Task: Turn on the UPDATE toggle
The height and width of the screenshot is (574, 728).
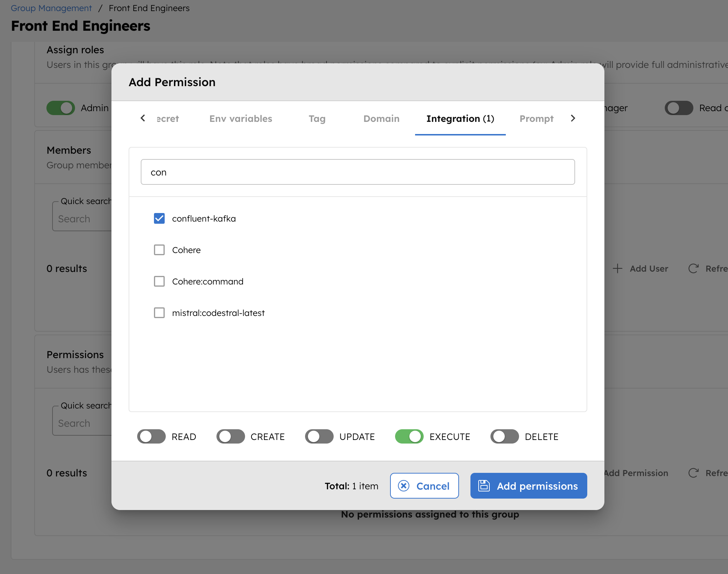Action: coord(319,436)
